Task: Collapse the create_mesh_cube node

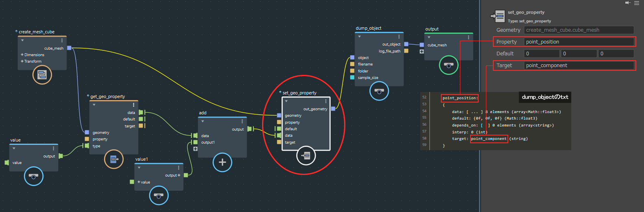Action: tap(22, 40)
